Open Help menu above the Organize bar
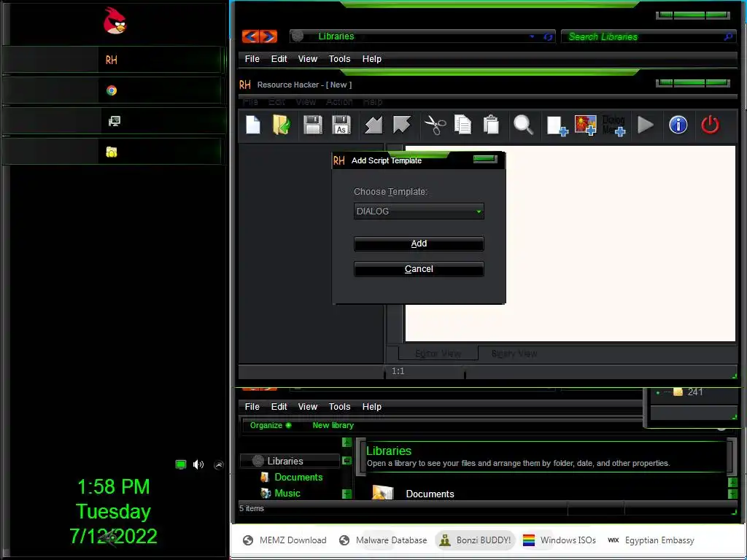 (371, 407)
